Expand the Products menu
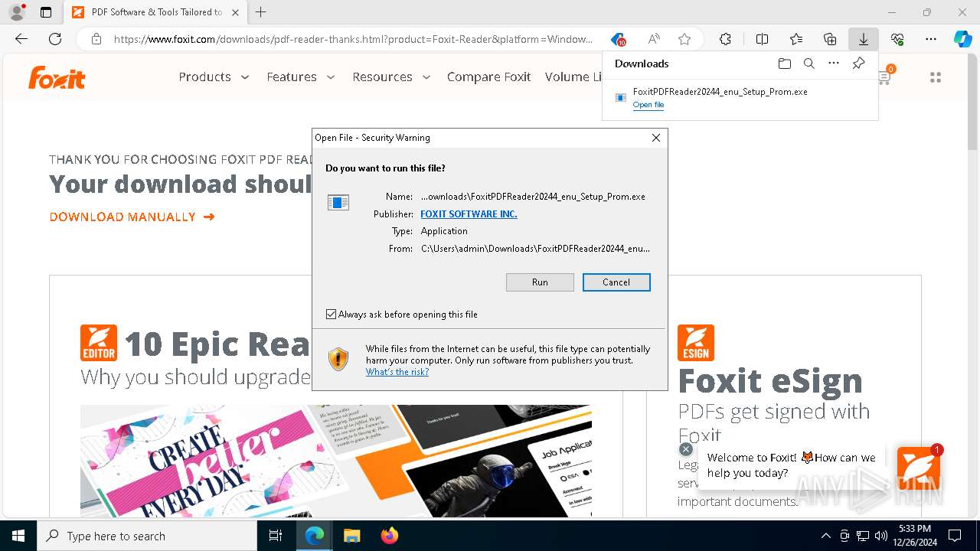This screenshot has height=551, width=980. pos(214,77)
